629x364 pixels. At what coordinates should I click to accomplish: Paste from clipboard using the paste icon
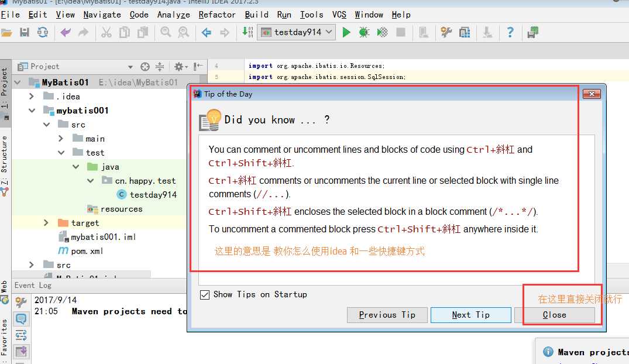tap(142, 33)
